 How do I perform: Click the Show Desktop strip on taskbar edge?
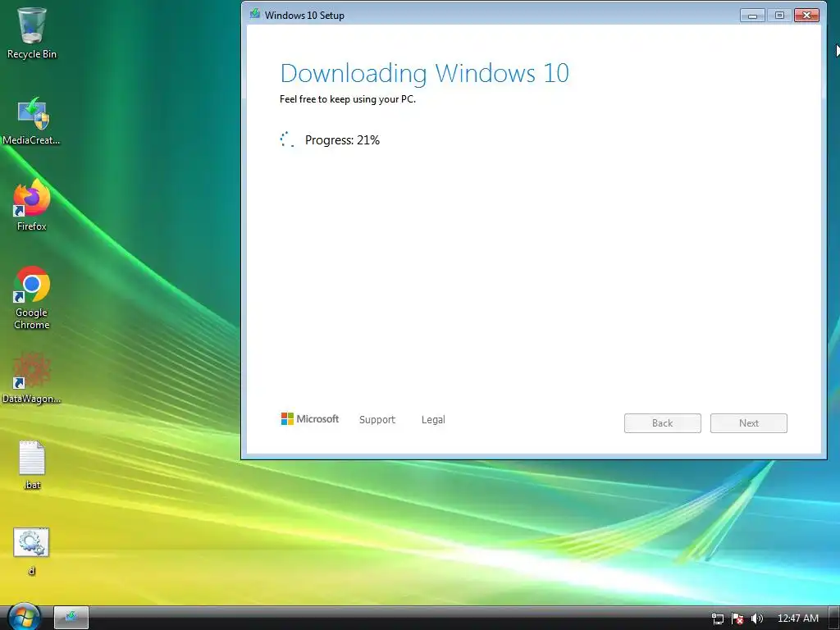pos(834,619)
